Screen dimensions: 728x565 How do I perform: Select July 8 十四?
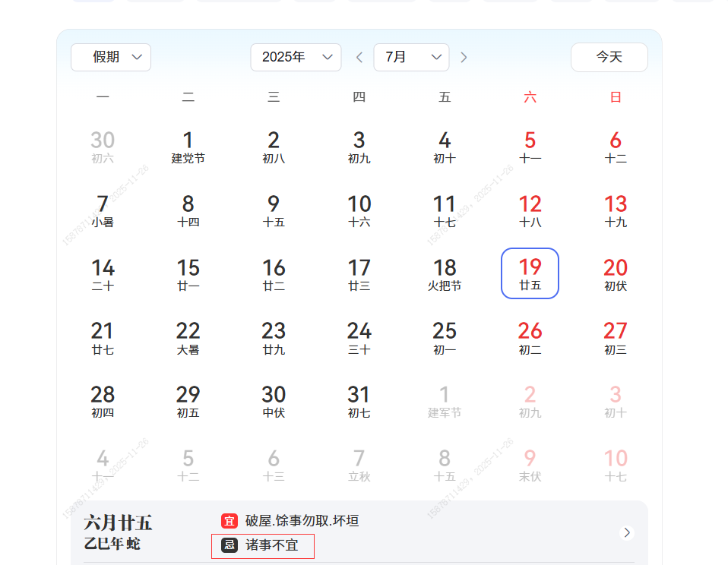(188, 210)
